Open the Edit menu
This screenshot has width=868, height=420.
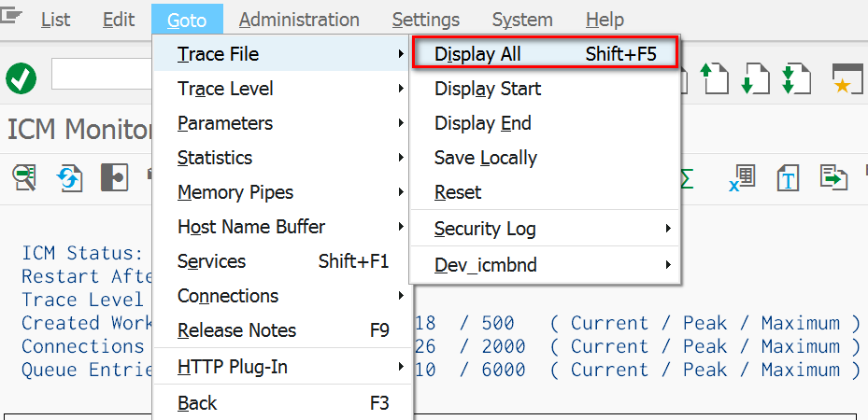[x=119, y=20]
